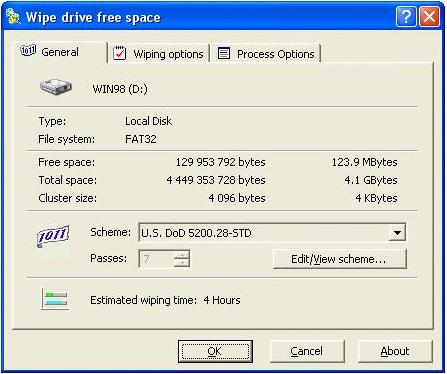Click the FAT32 file system value
Image resolution: width=447 pixels, height=374 pixels.
tap(141, 139)
